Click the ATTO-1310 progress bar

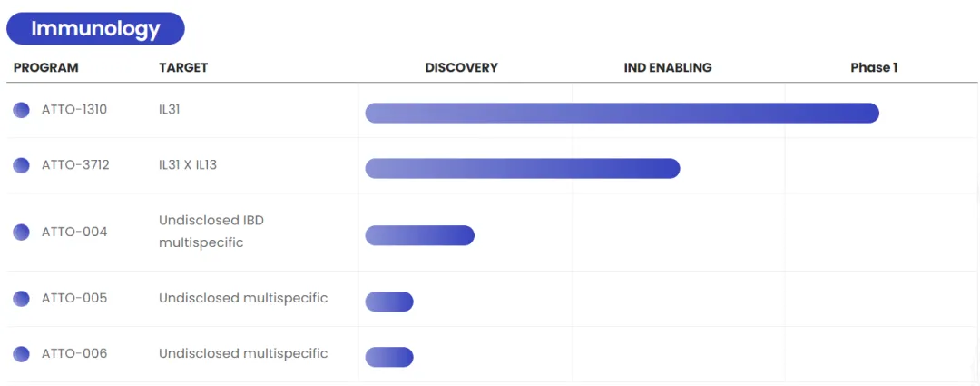click(x=622, y=113)
